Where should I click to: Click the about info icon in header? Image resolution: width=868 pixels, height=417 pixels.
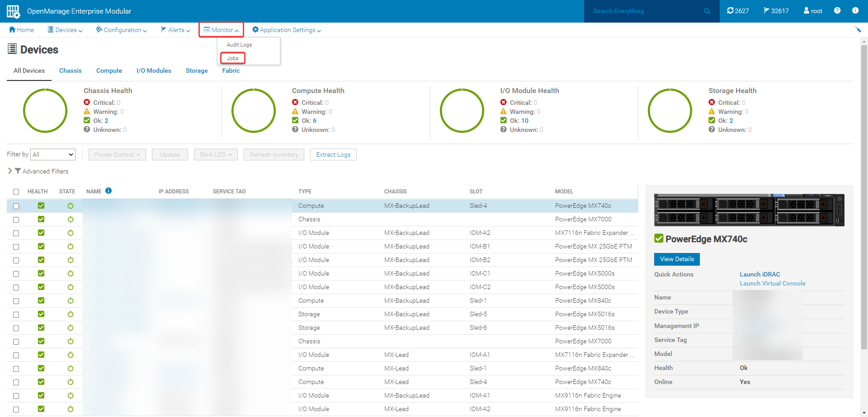(x=855, y=11)
